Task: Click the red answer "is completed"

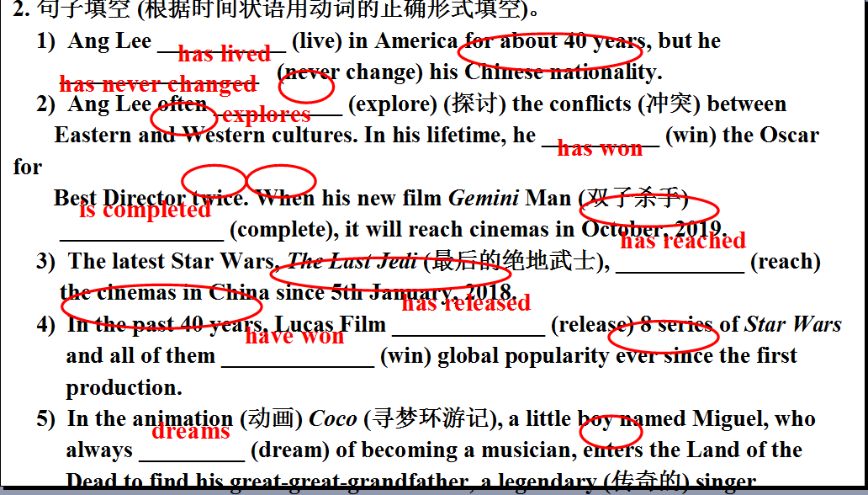Action: 145,210
